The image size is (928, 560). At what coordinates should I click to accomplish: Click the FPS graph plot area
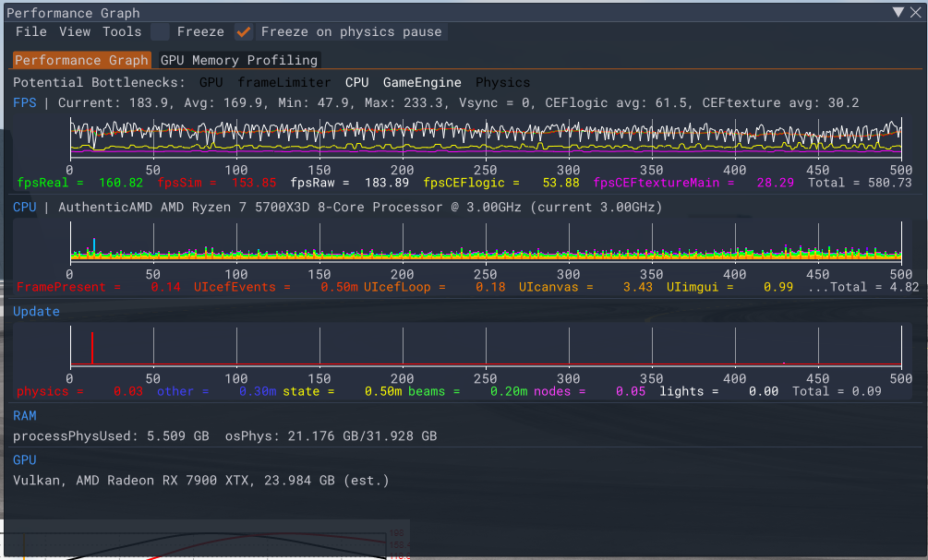(x=486, y=138)
